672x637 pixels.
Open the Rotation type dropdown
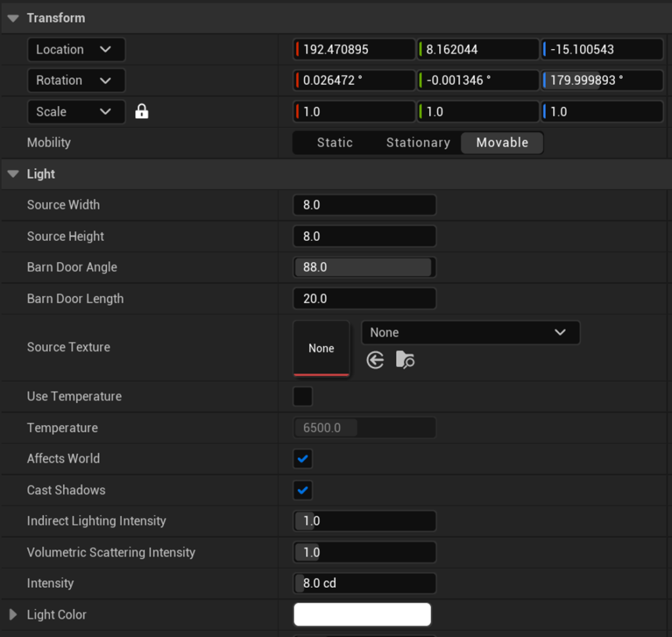[76, 81]
